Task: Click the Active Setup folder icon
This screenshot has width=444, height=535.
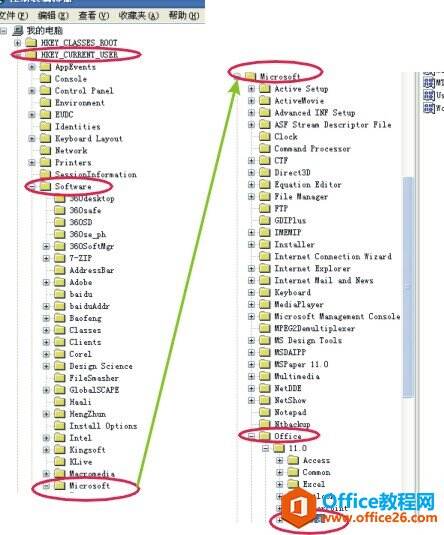Action: click(265, 89)
